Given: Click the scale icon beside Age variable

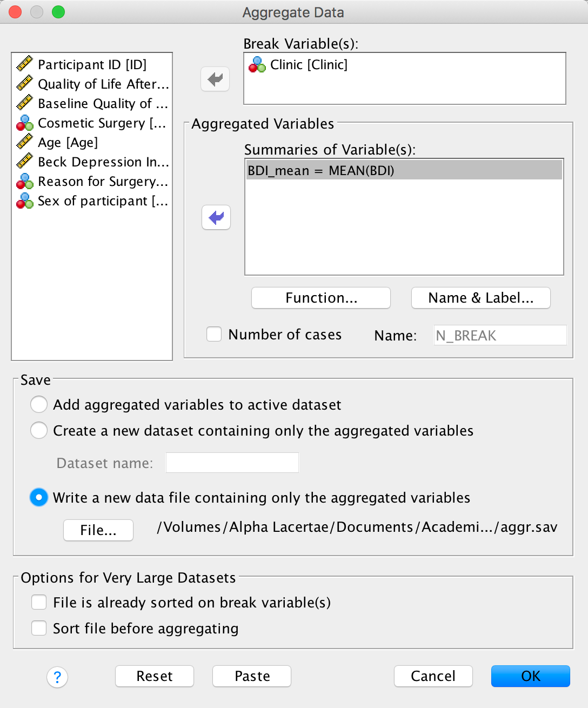Looking at the screenshot, I should pyautogui.click(x=24, y=142).
